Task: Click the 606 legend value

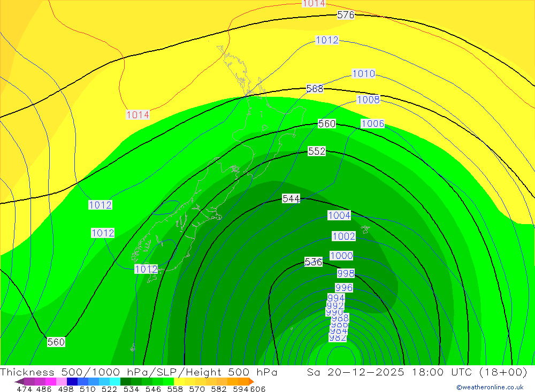Action: tap(257, 389)
